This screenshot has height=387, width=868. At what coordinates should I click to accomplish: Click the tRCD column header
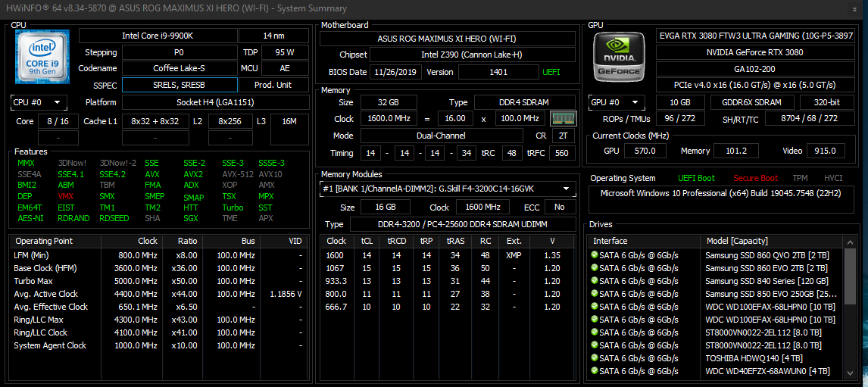pos(396,242)
